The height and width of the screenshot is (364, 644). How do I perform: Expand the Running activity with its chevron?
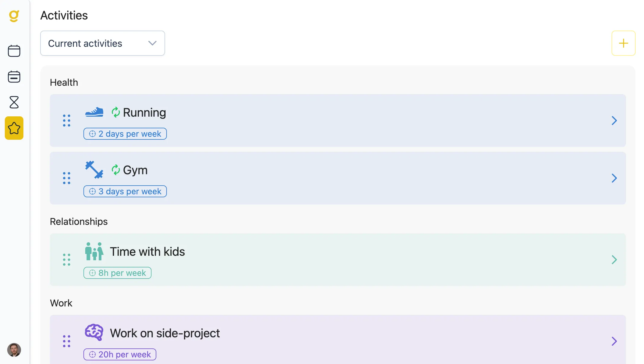click(x=615, y=121)
